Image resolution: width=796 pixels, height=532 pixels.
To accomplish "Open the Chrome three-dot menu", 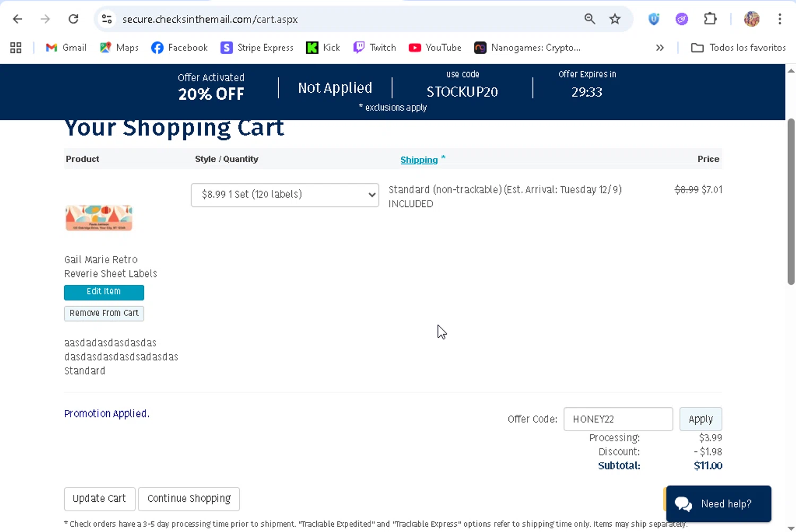I will click(x=780, y=19).
